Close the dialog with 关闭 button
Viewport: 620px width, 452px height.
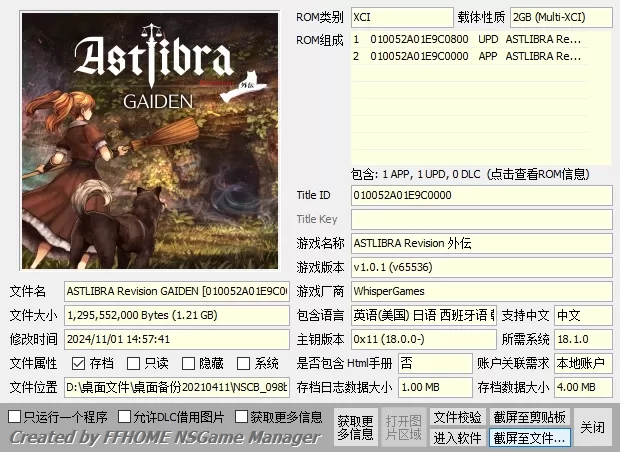coord(593,427)
